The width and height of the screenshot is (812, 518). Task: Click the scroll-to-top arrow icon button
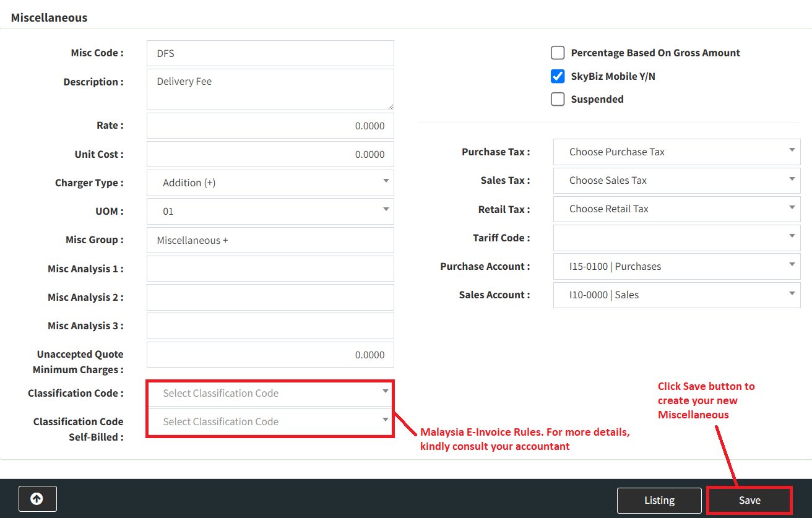tap(37, 499)
